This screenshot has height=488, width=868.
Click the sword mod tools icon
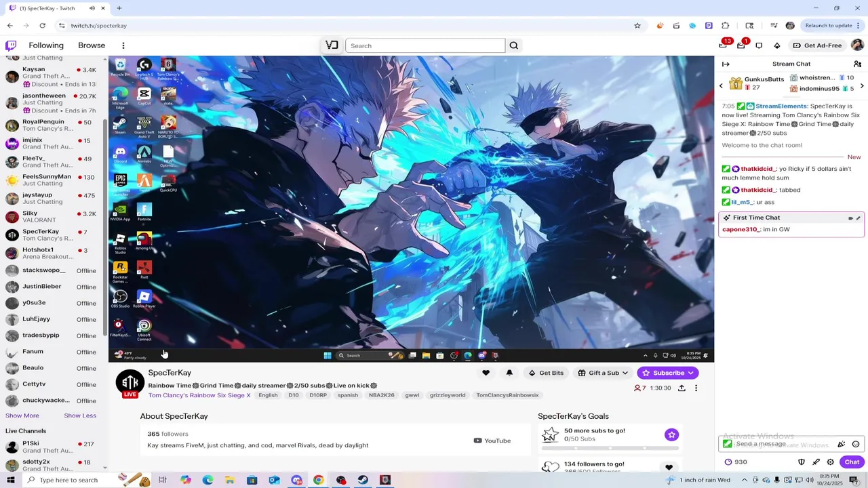[x=816, y=462]
